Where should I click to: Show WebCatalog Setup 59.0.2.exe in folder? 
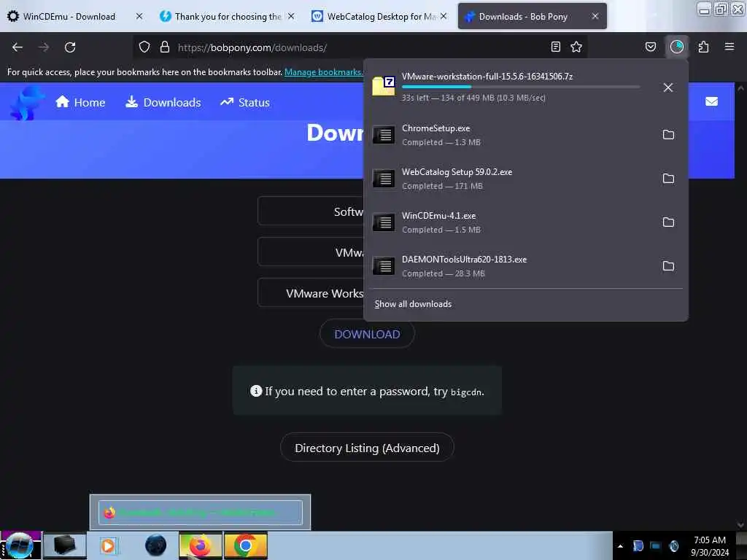tap(668, 179)
